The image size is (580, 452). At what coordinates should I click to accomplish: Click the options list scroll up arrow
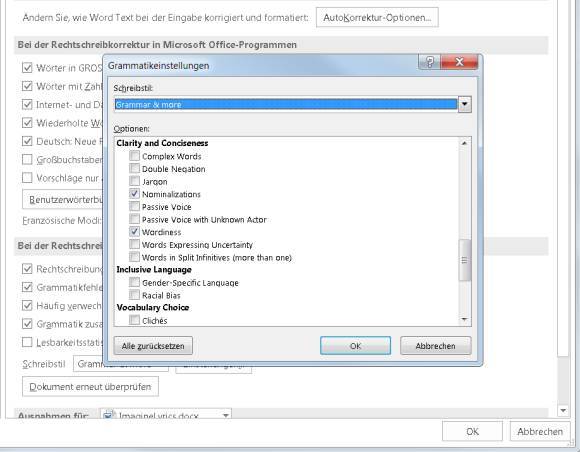pyautogui.click(x=465, y=143)
